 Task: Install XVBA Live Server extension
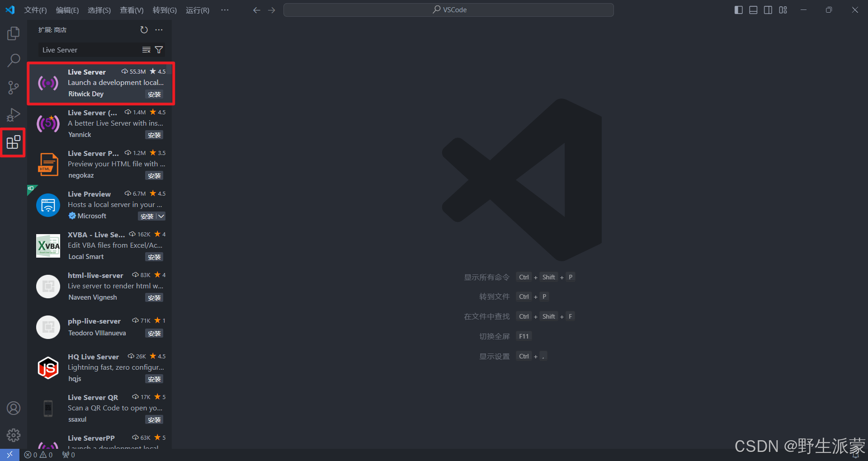tap(154, 257)
